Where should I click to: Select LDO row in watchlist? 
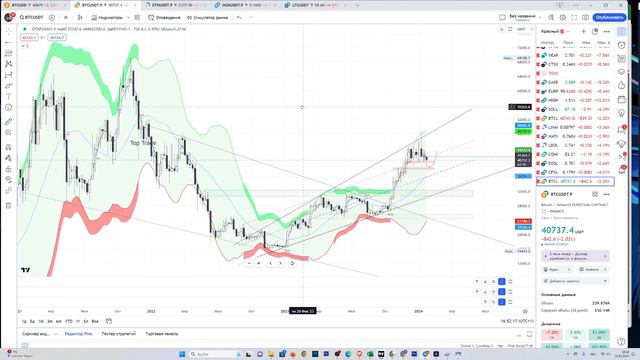[575, 145]
